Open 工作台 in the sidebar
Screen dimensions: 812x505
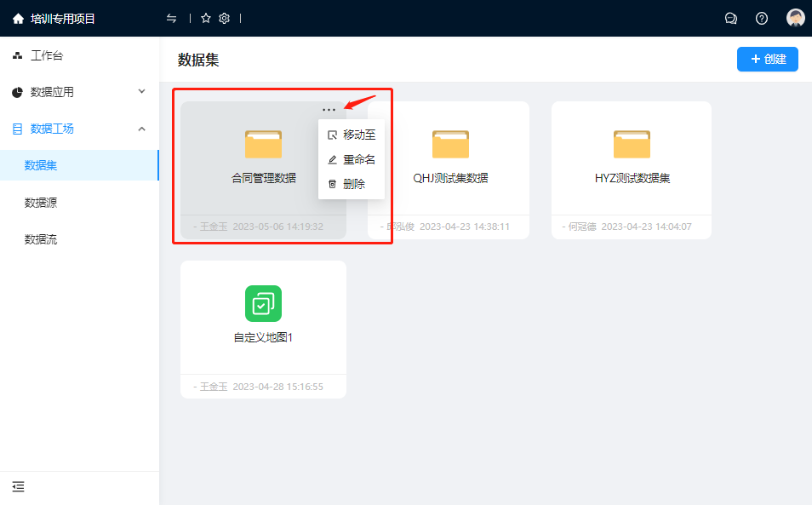[46, 55]
